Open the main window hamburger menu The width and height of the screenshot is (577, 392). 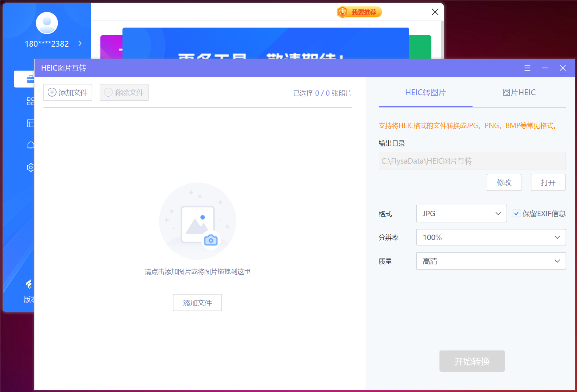click(x=400, y=12)
